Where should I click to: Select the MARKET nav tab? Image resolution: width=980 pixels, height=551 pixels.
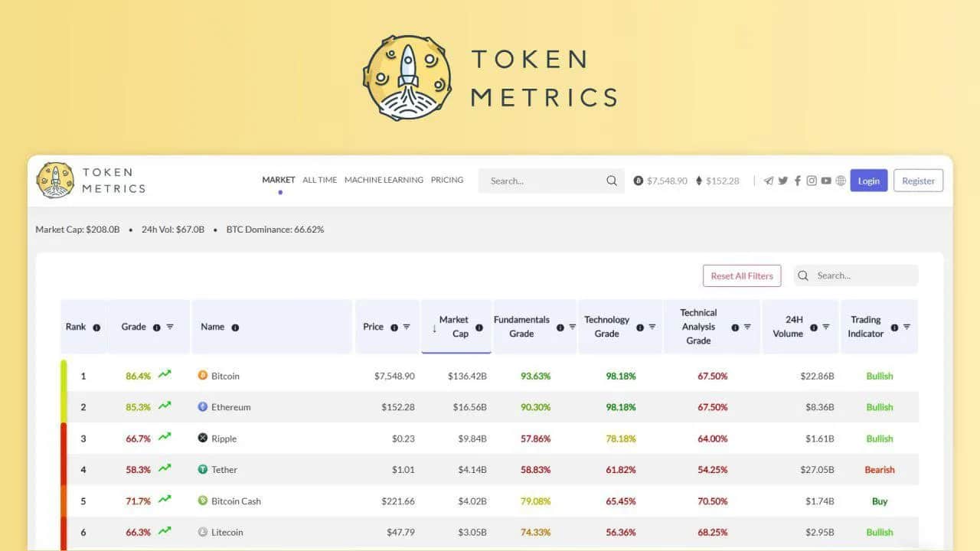tap(279, 180)
